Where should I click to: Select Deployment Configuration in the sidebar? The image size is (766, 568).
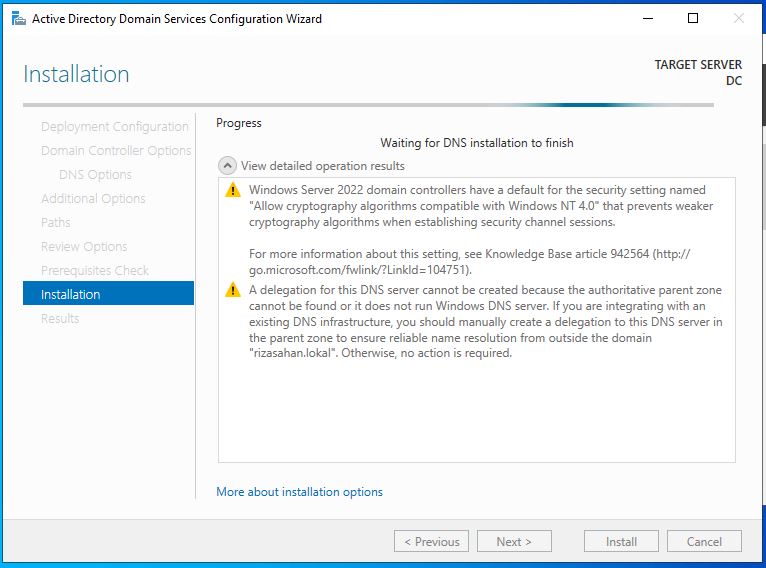pyautogui.click(x=114, y=127)
